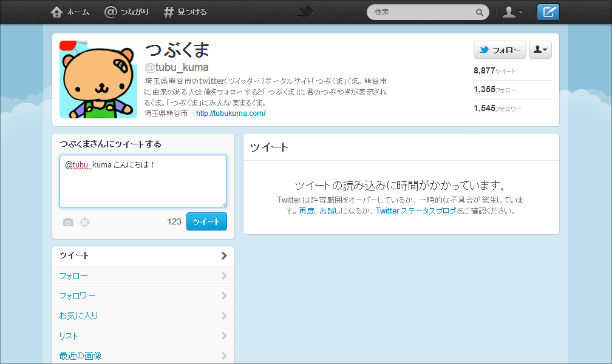The image size is (612, 364).
Task: Click the chevron on the リスト row
Action: 224,335
